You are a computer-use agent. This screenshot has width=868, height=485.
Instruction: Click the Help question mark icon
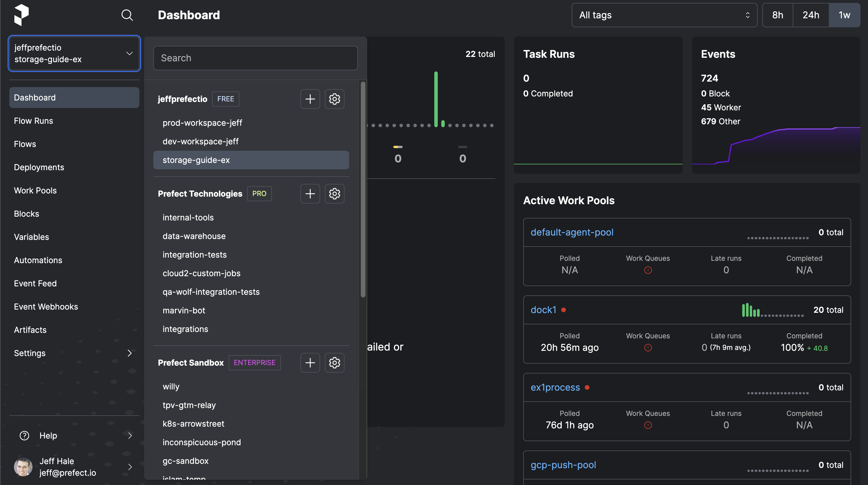[x=24, y=436]
